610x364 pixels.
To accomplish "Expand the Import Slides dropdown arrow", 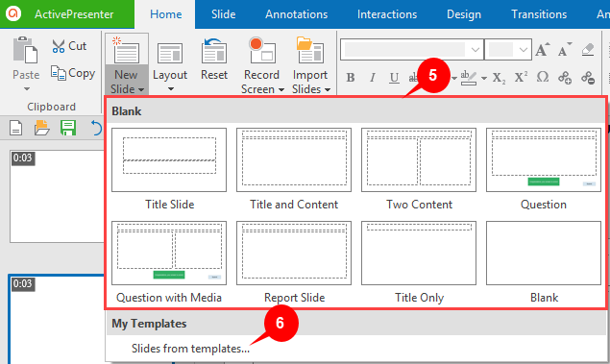I will (328, 90).
